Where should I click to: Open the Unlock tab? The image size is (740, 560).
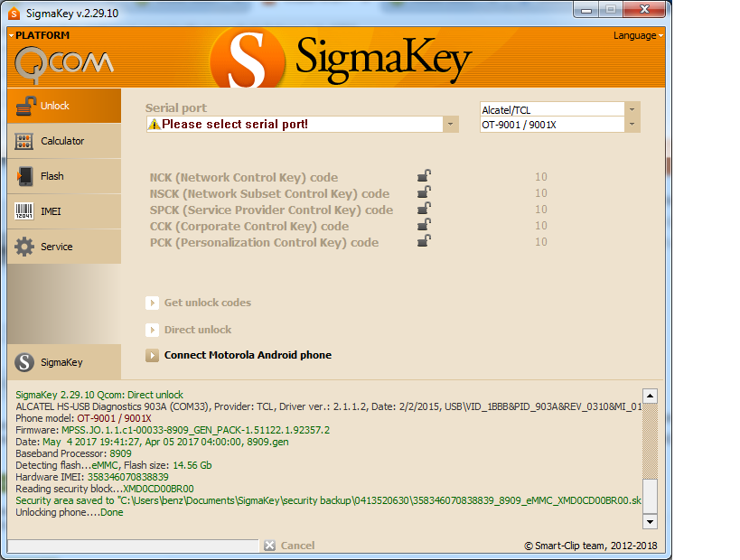64,106
